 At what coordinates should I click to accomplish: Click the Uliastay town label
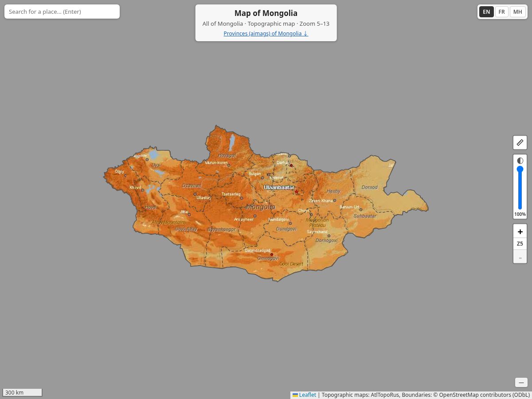[x=204, y=198]
